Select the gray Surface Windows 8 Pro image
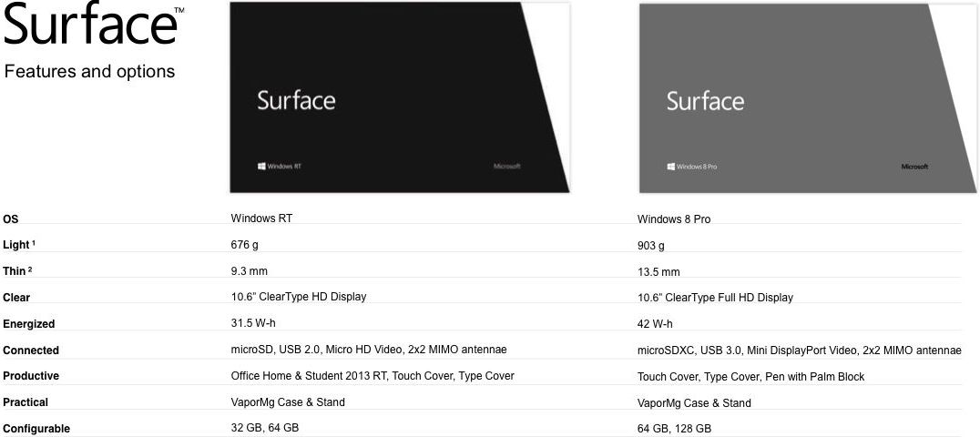This screenshot has width=980, height=437. tap(808, 98)
